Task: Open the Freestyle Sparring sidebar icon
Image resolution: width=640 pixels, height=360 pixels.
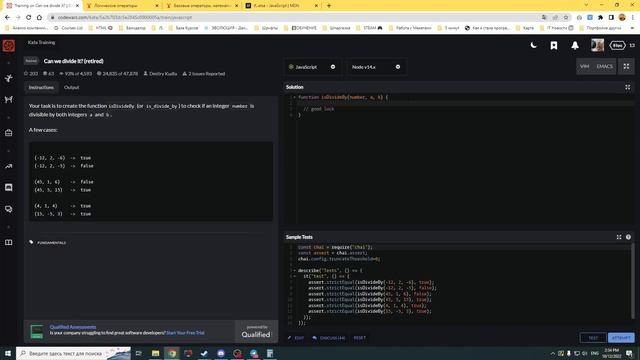Action: pos(9,99)
